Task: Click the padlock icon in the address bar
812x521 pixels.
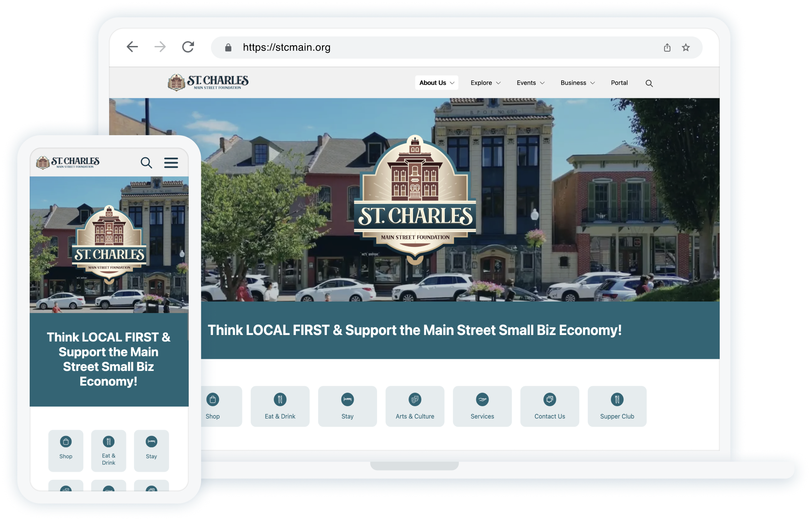Action: tap(228, 47)
